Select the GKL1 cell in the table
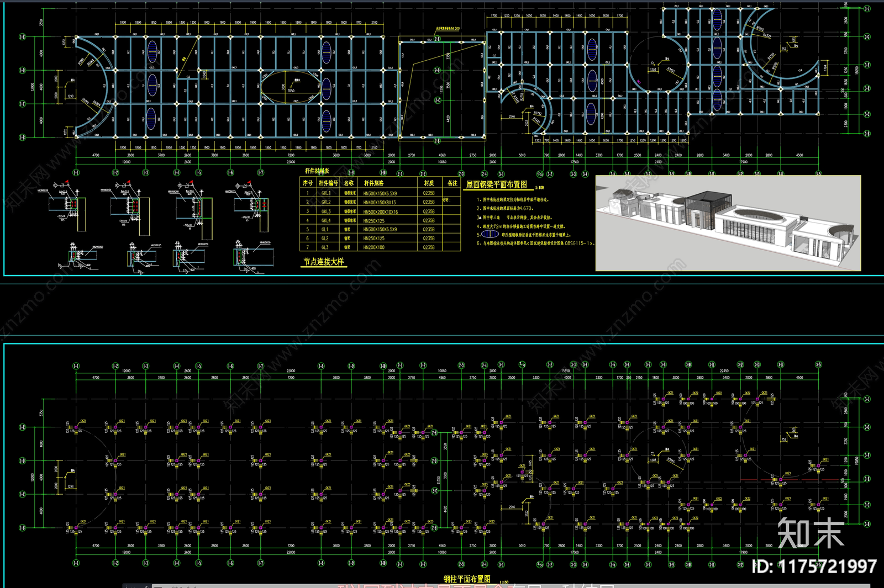The width and height of the screenshot is (884, 588). (326, 193)
